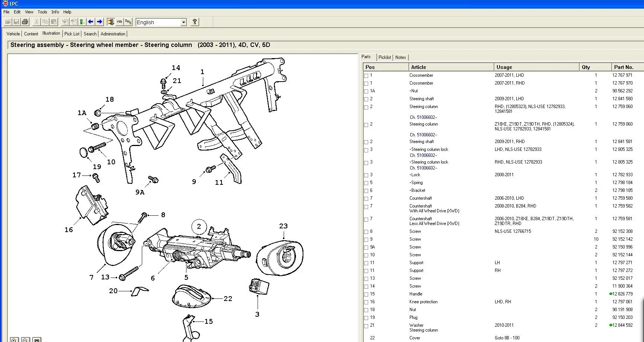
Task: Open the Tools menu
Action: tap(42, 12)
